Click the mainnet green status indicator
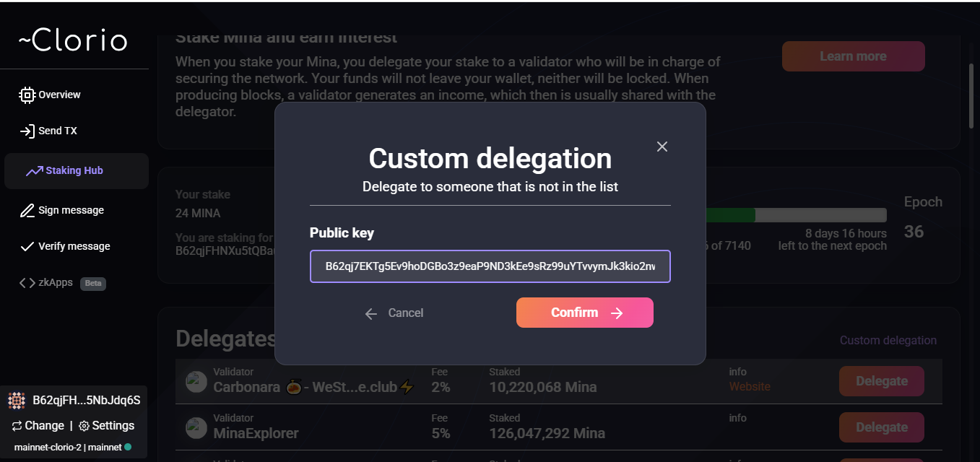The image size is (980, 462). click(x=129, y=447)
